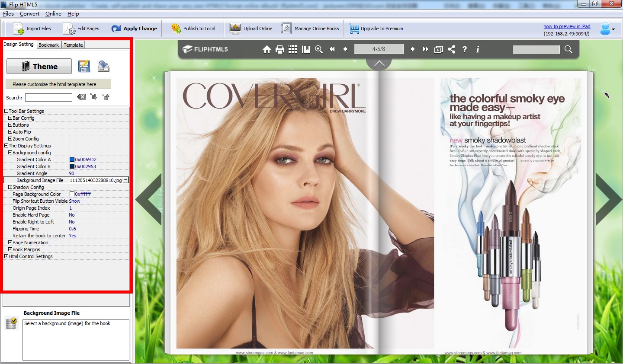Open the 'how to preview in iPad' link
The height and width of the screenshot is (364, 623).
tap(567, 26)
